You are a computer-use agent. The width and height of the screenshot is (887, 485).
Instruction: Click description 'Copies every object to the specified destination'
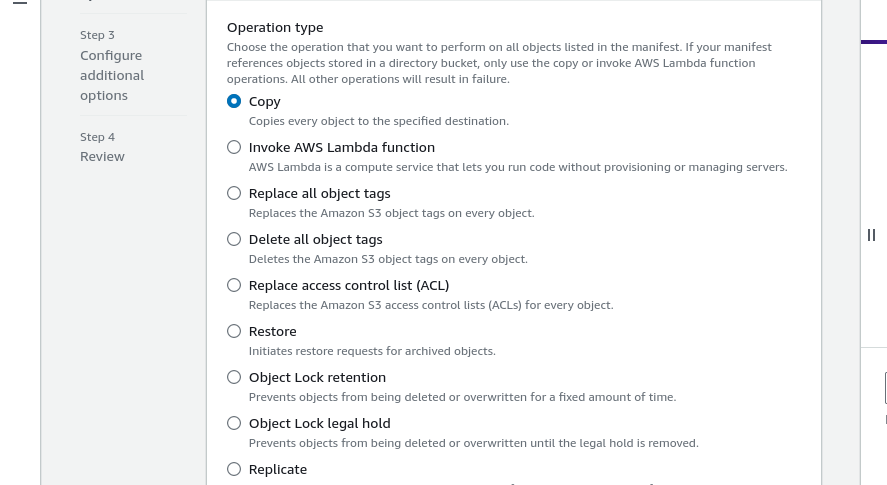click(x=379, y=121)
